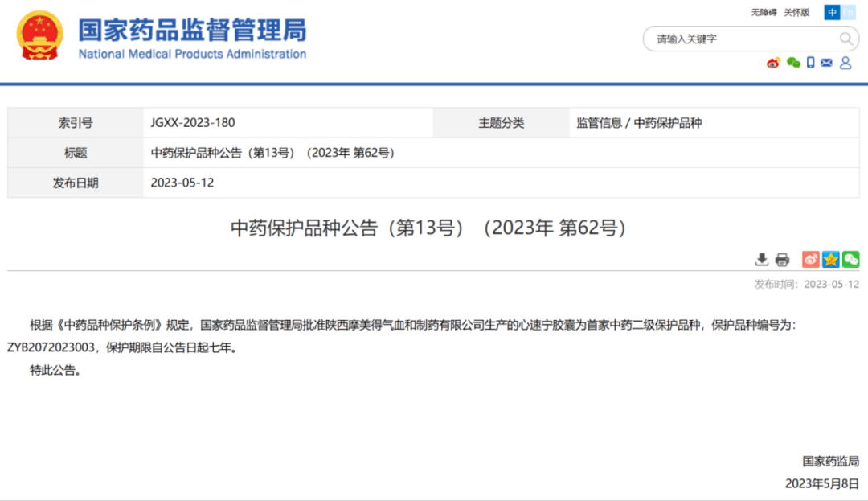Click the main heading 中药保护品种公告（第13号）

tap(428, 228)
